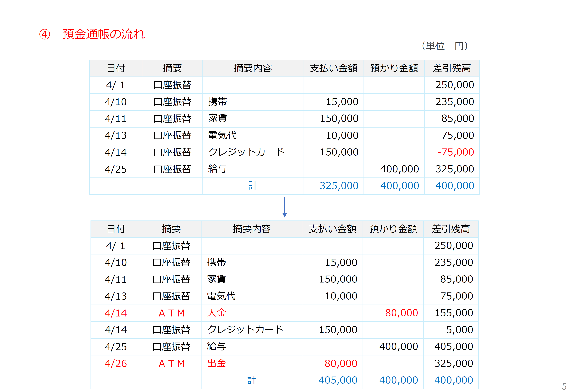
Task: Select the red ATM in the 4/26 row
Action: click(171, 364)
